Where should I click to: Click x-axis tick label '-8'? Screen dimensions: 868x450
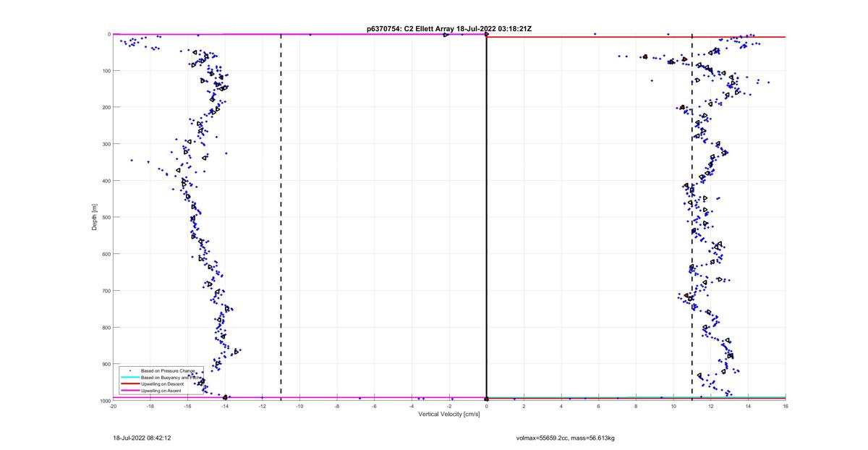click(337, 407)
